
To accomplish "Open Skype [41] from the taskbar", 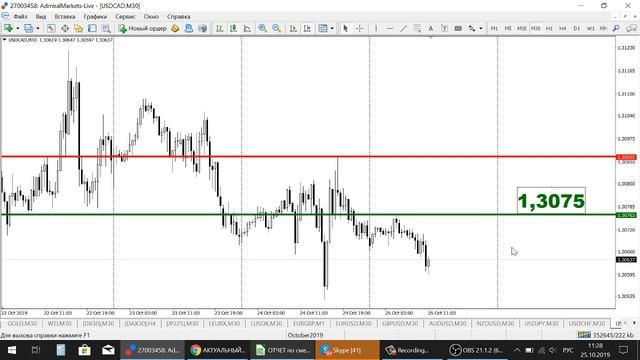I will click(347, 350).
